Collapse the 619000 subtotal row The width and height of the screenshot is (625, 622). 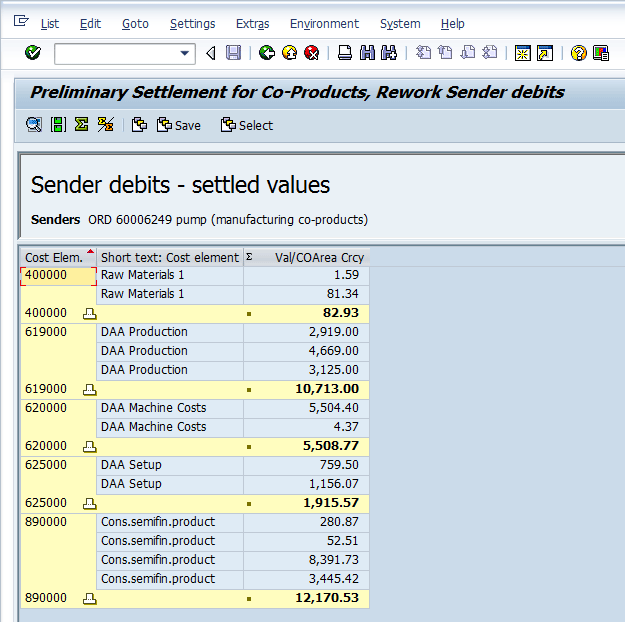pyautogui.click(x=89, y=389)
